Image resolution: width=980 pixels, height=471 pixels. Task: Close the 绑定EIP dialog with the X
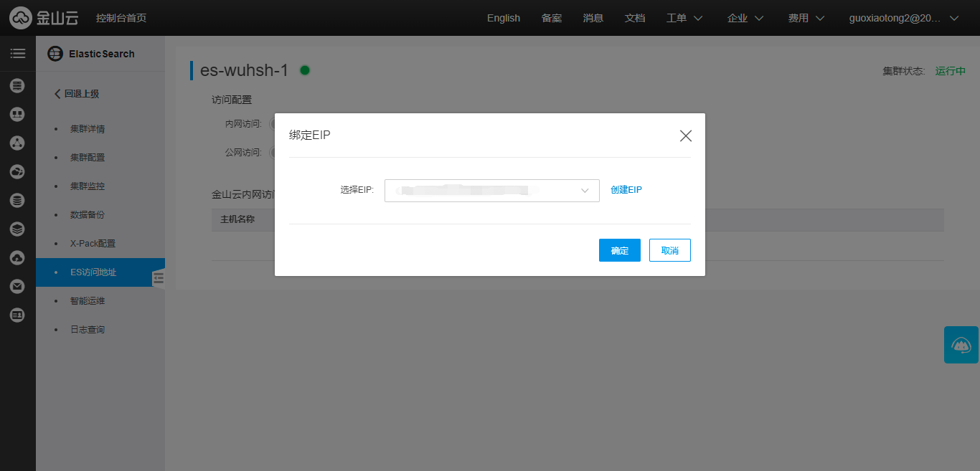coord(685,135)
